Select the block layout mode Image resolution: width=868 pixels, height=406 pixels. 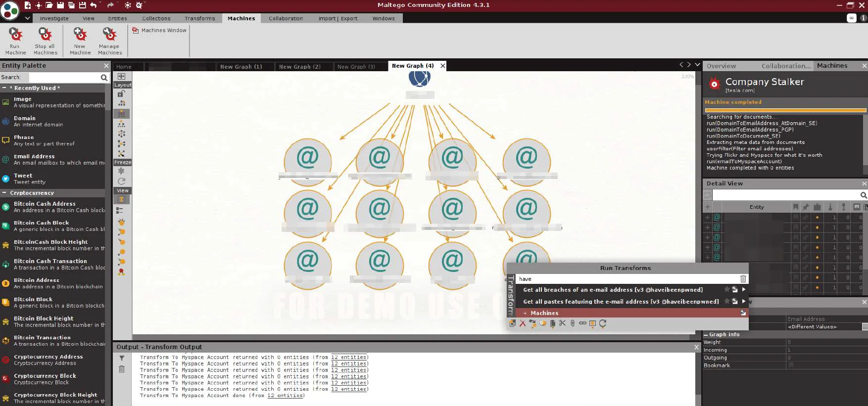point(121,114)
